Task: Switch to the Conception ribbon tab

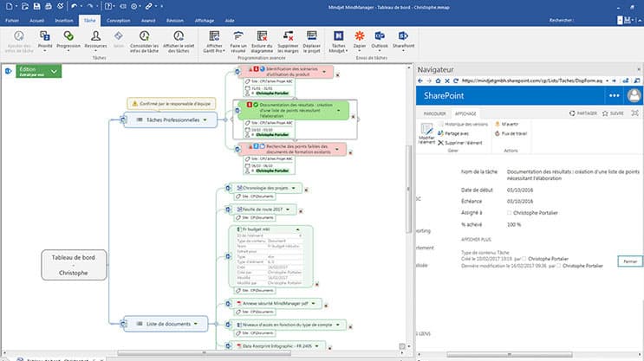Action: click(x=118, y=21)
